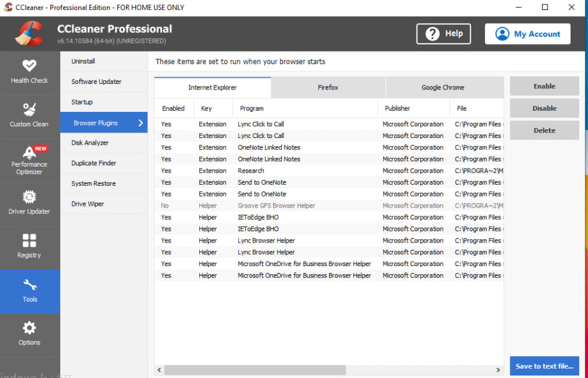Viewport: 588px width, 378px height.
Task: Open the Startup tool
Action: coord(104,102)
